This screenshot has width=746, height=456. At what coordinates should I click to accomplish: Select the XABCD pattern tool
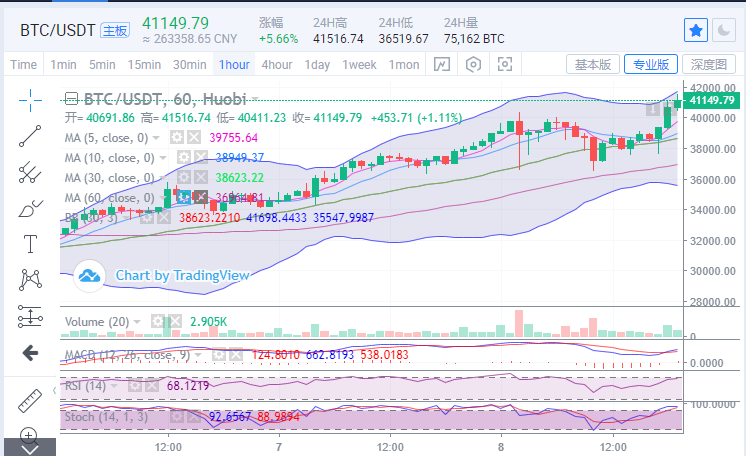tap(30, 279)
